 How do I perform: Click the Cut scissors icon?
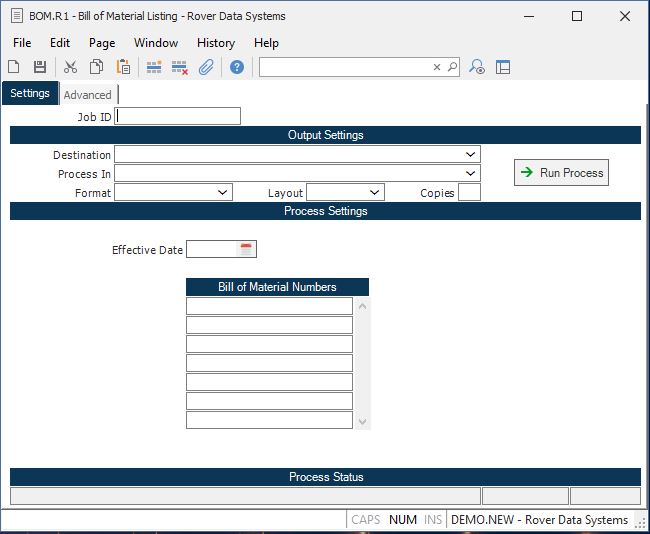click(x=70, y=67)
